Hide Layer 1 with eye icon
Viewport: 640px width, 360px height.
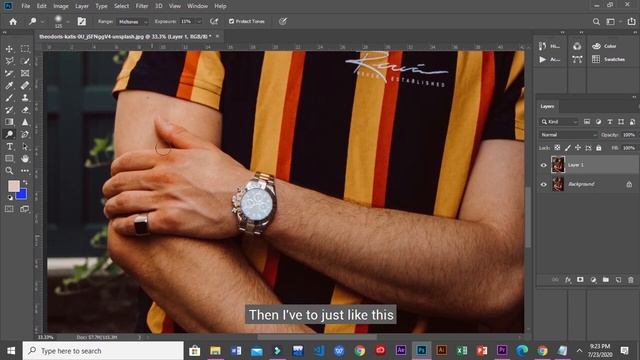click(543, 165)
